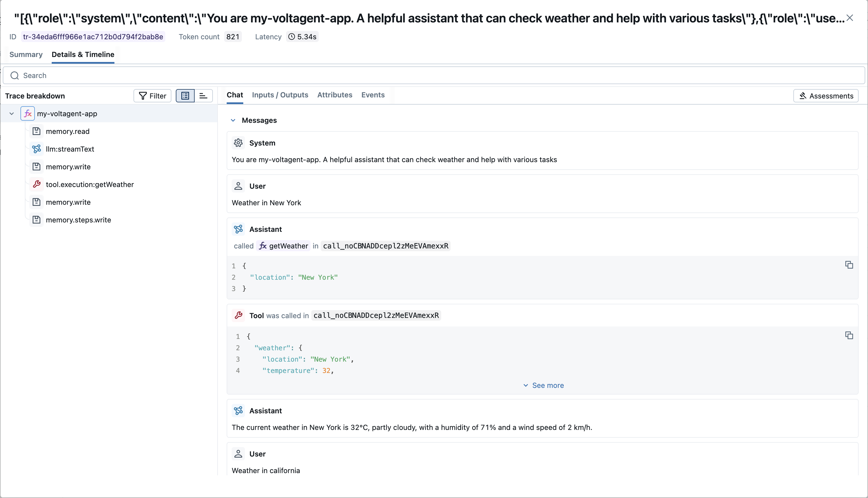Click the getWeather function chip in assistant message
The height and width of the screenshot is (498, 868).
click(283, 246)
